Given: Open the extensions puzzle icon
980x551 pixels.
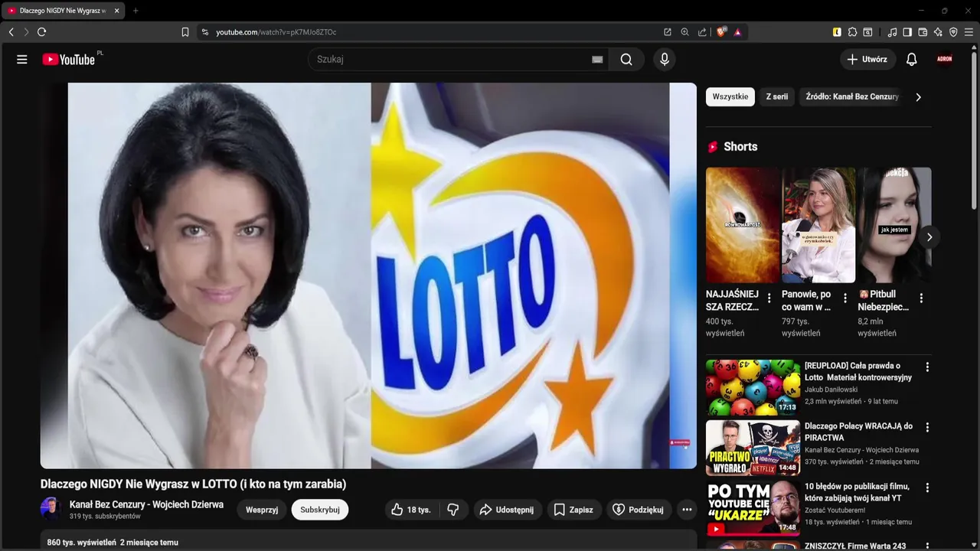Looking at the screenshot, I should click(x=852, y=32).
